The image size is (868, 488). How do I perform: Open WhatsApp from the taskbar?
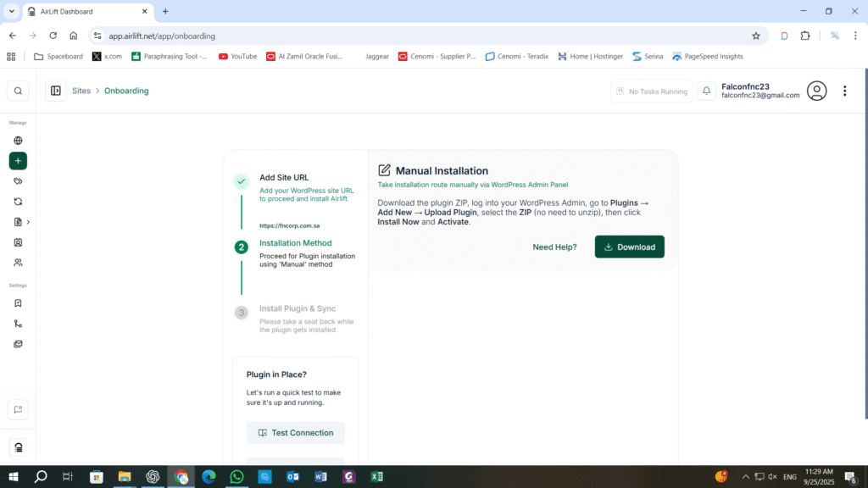coord(237,476)
